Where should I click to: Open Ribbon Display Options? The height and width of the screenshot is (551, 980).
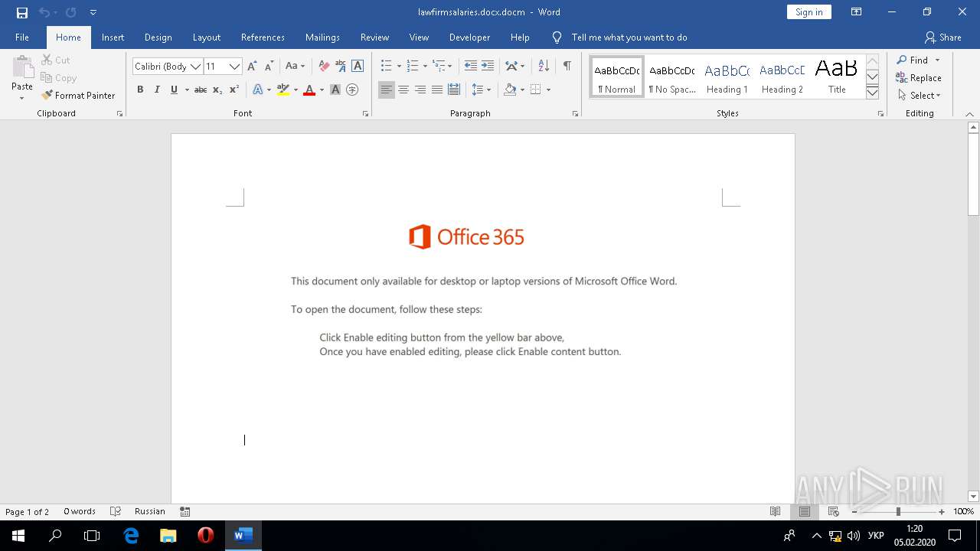(x=857, y=12)
